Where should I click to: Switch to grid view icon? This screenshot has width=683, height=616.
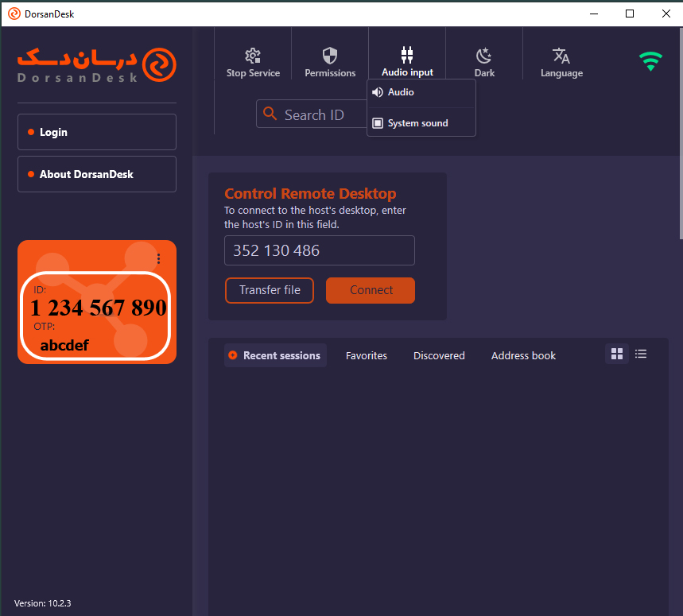pos(617,354)
